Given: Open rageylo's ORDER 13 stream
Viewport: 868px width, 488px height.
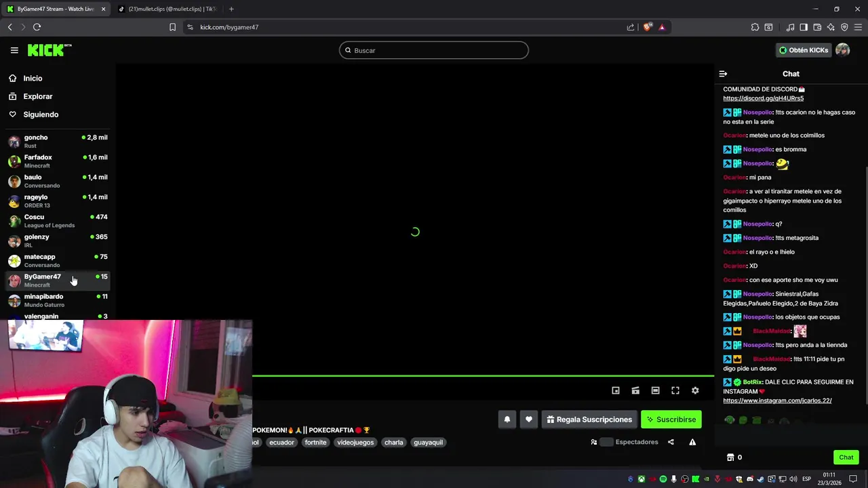Looking at the screenshot, I should pyautogui.click(x=58, y=201).
